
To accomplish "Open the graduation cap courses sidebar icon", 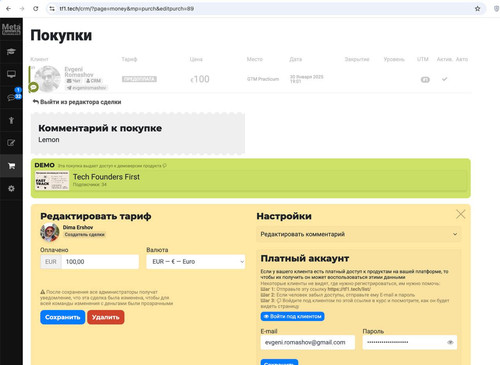I will (11, 51).
